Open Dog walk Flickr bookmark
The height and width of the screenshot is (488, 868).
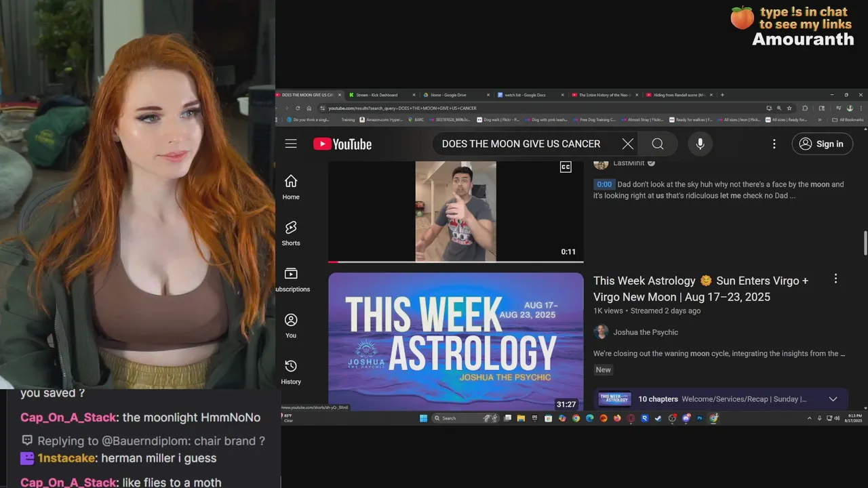coord(498,120)
